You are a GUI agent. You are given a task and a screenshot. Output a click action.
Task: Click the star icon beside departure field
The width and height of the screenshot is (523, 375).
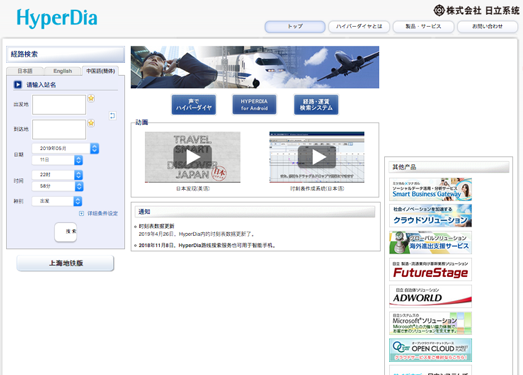point(91,98)
